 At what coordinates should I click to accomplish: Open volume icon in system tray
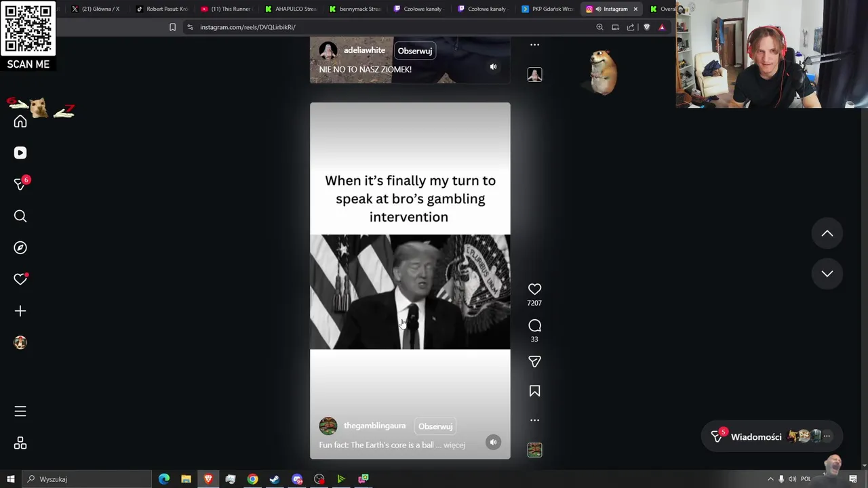(792, 479)
